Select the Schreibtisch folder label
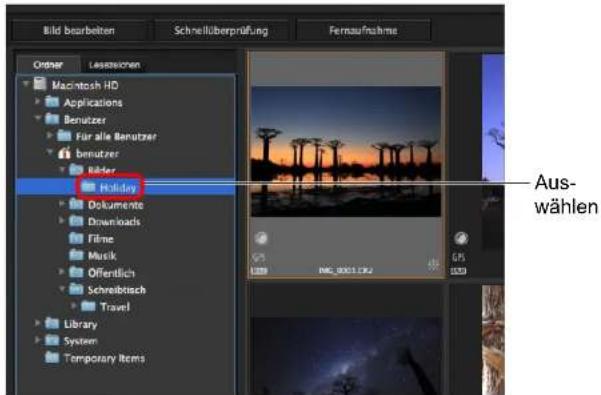The width and height of the screenshot is (601, 395). point(117,290)
